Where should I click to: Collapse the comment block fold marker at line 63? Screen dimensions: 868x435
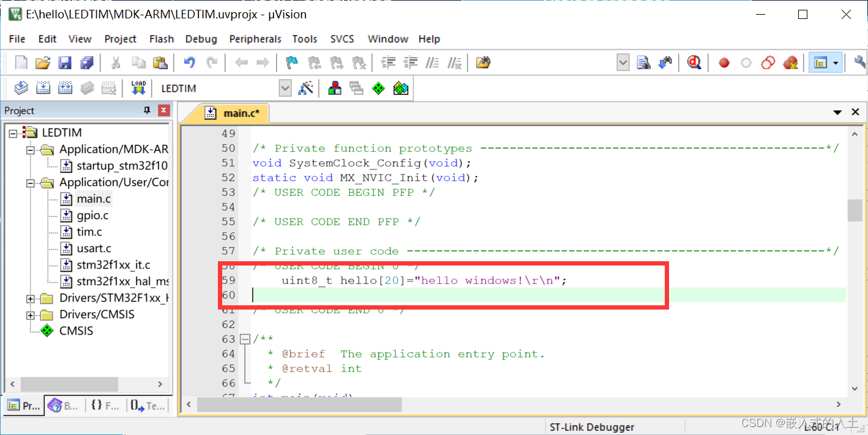coord(245,339)
